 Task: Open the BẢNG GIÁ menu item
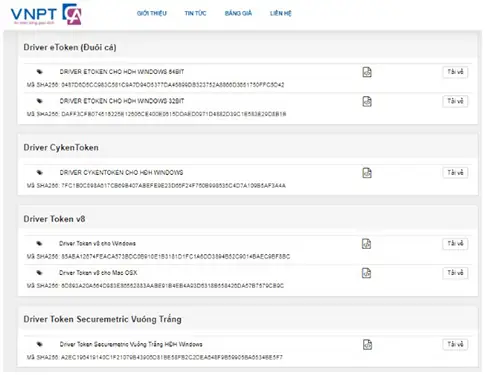pos(238,13)
